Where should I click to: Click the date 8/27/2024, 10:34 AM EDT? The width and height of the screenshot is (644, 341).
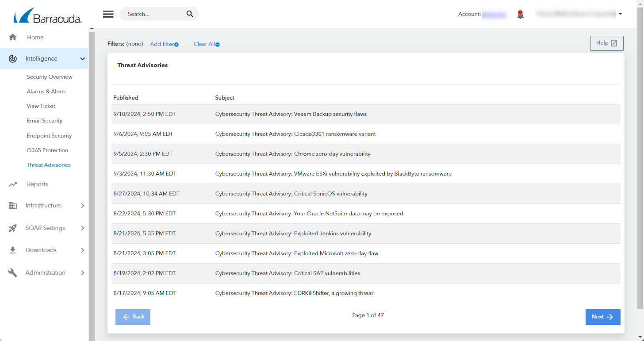pos(146,194)
